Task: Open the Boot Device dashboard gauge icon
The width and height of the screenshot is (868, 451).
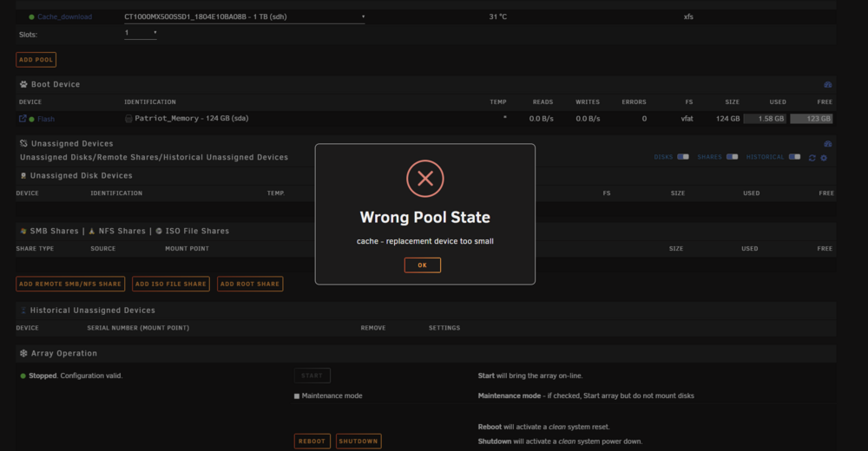Action: click(827, 85)
